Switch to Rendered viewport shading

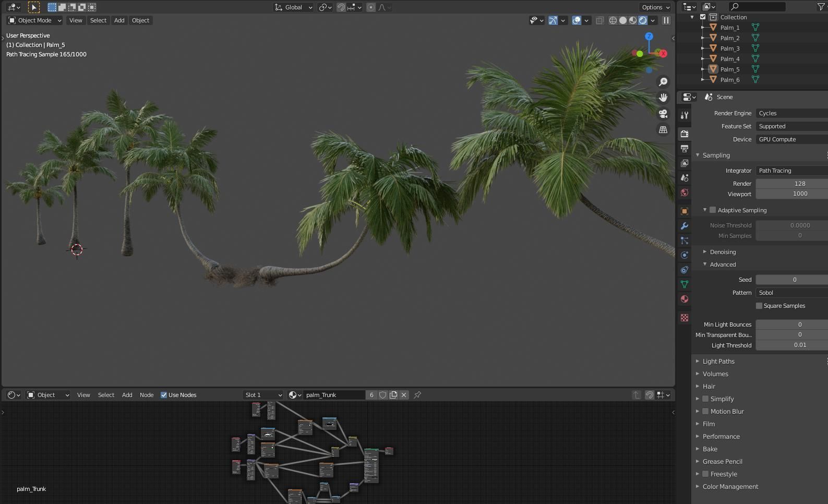pyautogui.click(x=643, y=20)
